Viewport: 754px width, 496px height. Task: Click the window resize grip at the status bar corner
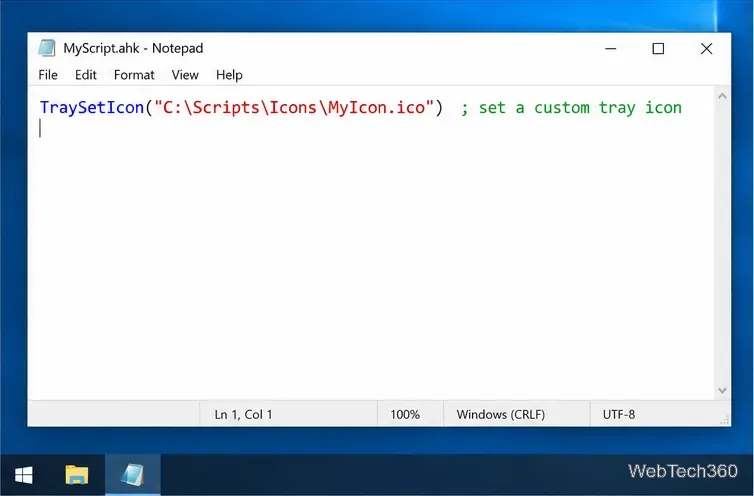[725, 420]
